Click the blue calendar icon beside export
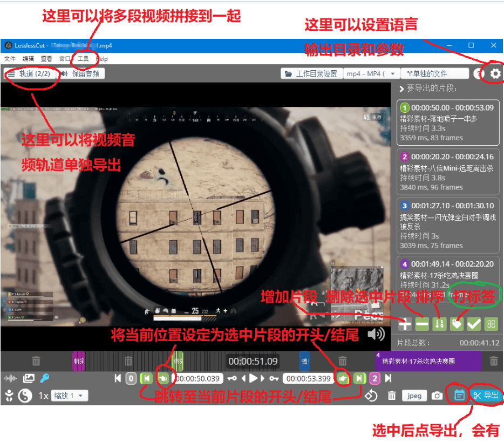Screen dimensions: 504x442 click(x=459, y=395)
